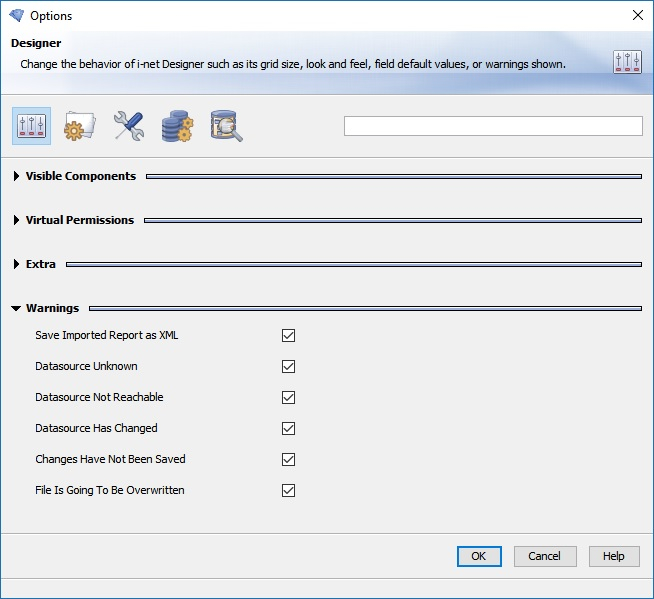Close the Options dialog window
The image size is (654, 599).
click(x=637, y=15)
